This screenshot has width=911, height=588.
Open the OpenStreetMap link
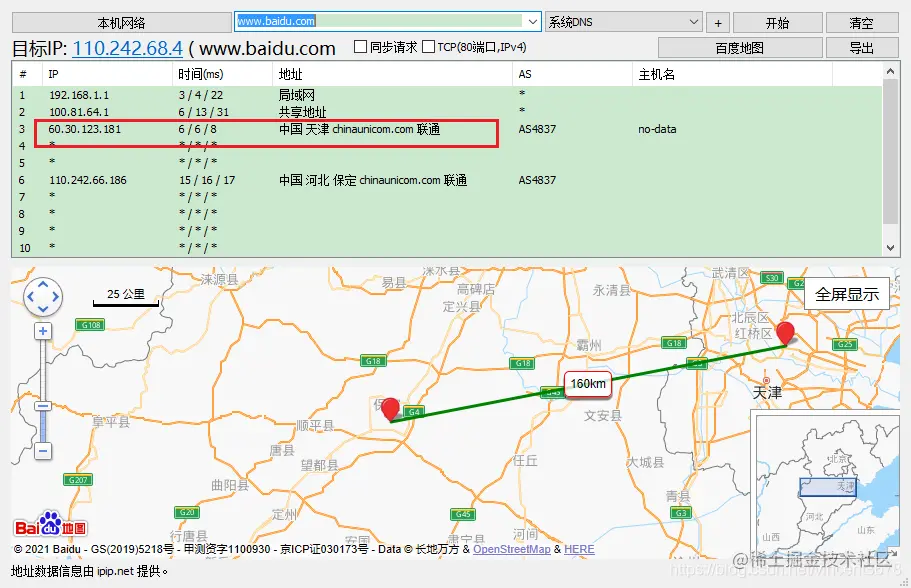[512, 549]
